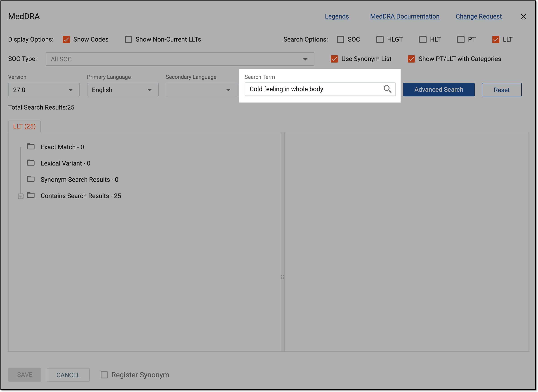This screenshot has width=538, height=392.
Task: Expand Contains Search Results plus icon
Action: click(21, 196)
